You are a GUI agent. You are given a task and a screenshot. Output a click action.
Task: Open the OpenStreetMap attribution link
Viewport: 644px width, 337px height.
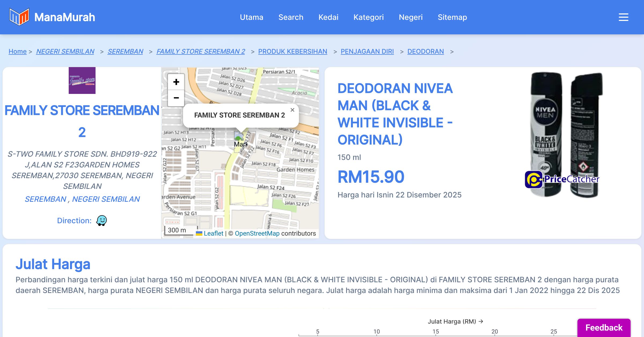pos(257,233)
